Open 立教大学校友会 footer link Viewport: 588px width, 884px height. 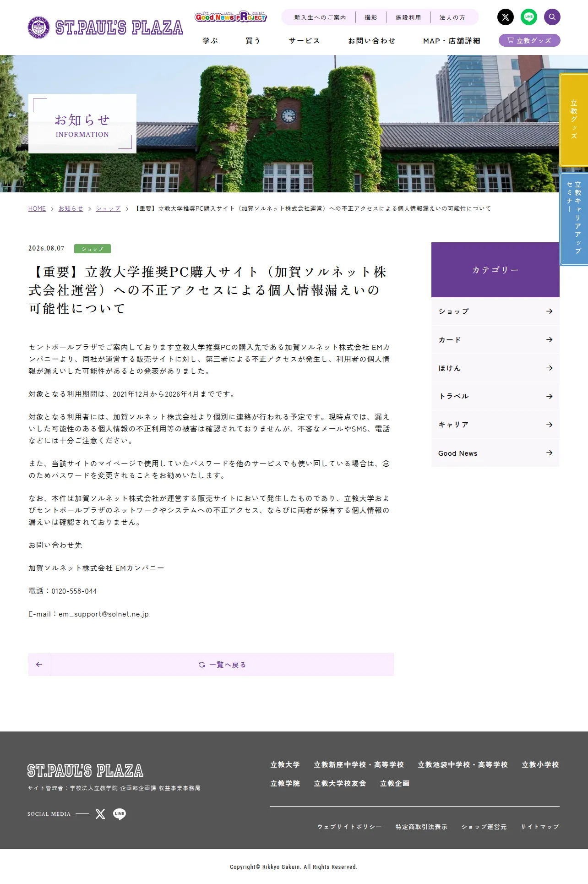(x=340, y=784)
